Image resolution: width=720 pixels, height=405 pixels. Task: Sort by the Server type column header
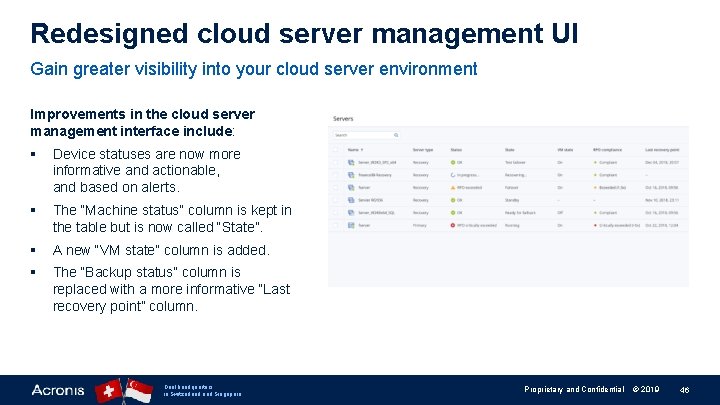[422, 150]
